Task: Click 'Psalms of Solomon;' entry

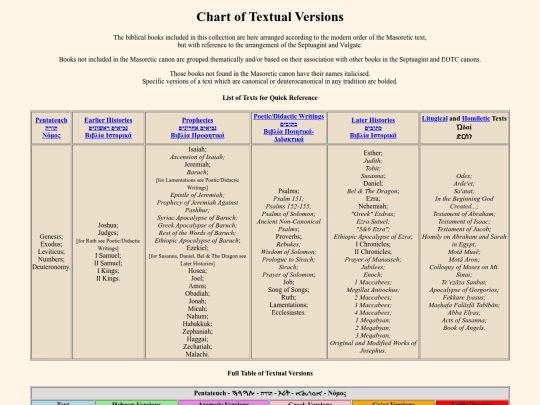Action: point(289,214)
